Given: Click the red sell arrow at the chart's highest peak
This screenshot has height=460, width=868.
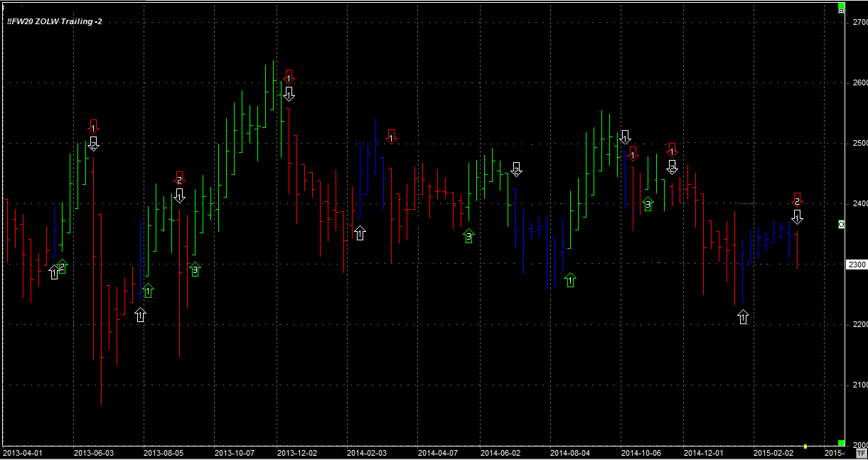Looking at the screenshot, I should pyautogui.click(x=289, y=77).
